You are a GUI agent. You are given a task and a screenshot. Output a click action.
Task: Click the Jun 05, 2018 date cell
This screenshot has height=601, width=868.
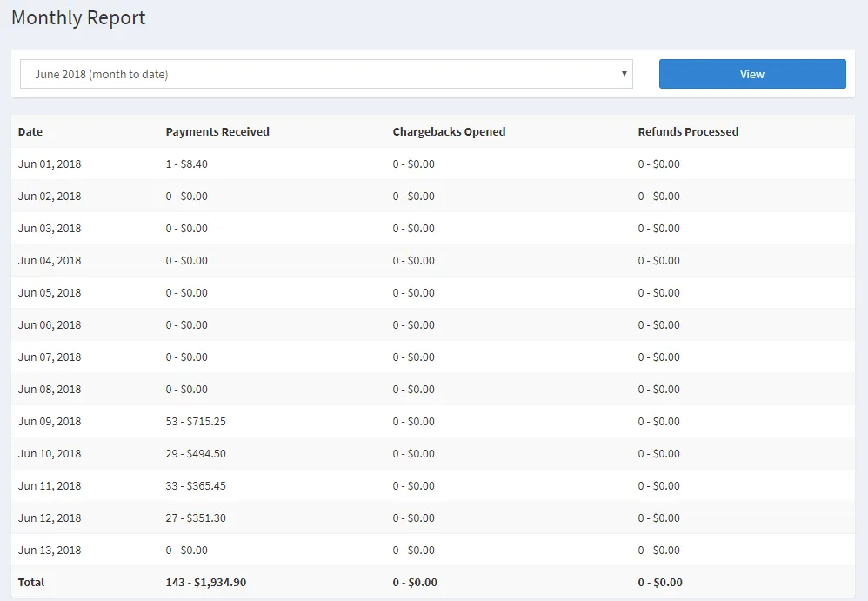[50, 292]
